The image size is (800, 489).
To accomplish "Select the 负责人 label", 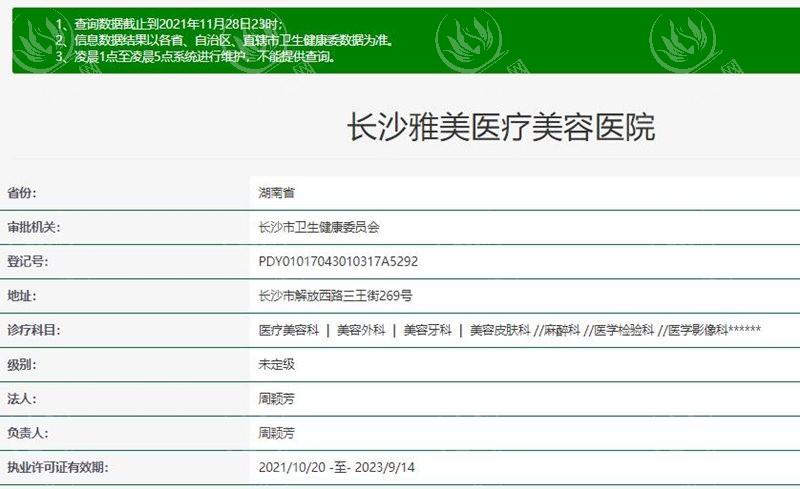I will pyautogui.click(x=28, y=433).
